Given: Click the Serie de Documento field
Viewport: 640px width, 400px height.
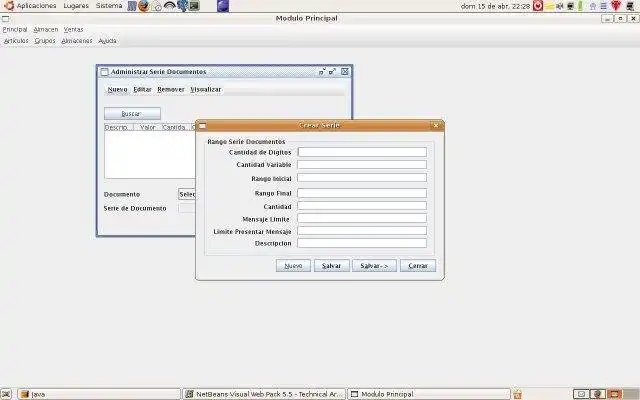Looking at the screenshot, I should 187,208.
